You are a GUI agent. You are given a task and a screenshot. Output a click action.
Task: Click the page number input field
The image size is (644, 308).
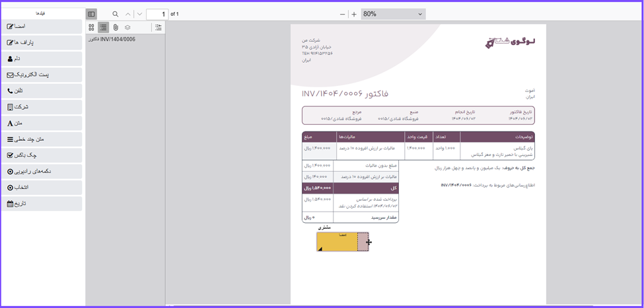tap(157, 14)
